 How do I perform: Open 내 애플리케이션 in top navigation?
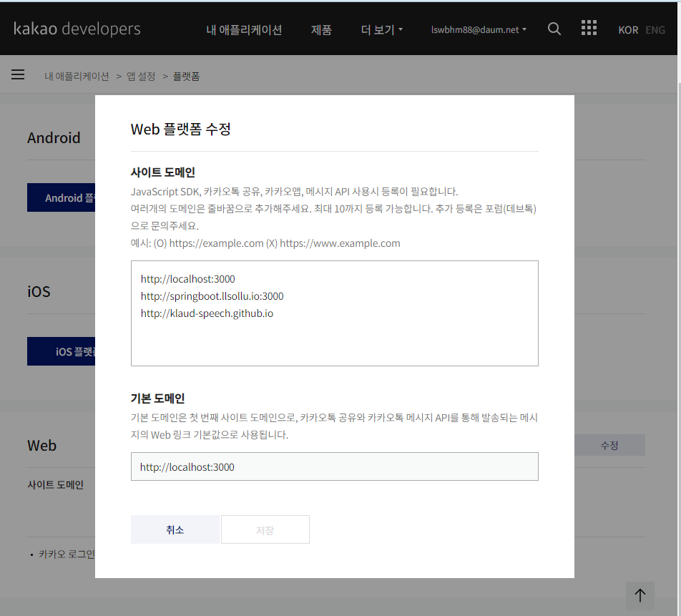click(244, 29)
